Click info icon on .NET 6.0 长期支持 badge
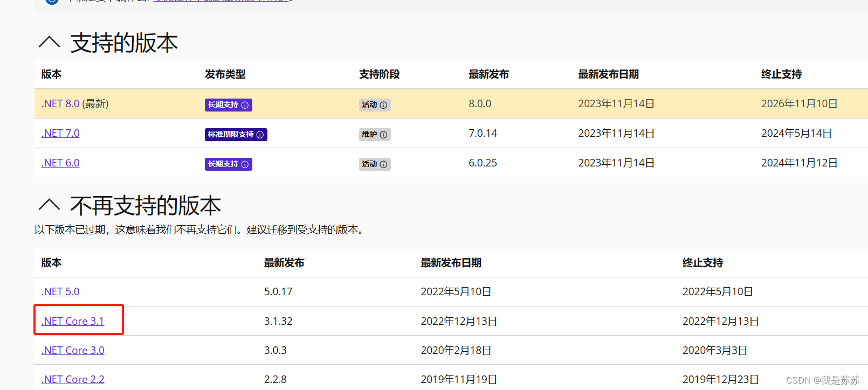Image resolution: width=868 pixels, height=390 pixels. coord(245,164)
